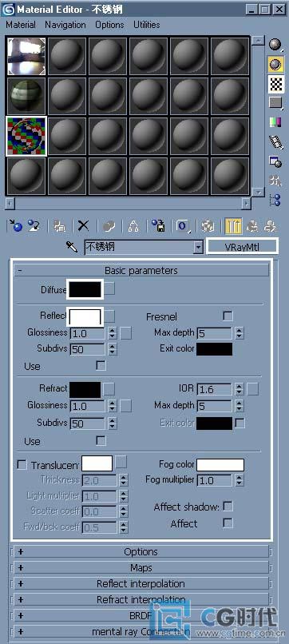Open the material name dropdown arrow
Screen dimensions: 289x644
point(199,247)
